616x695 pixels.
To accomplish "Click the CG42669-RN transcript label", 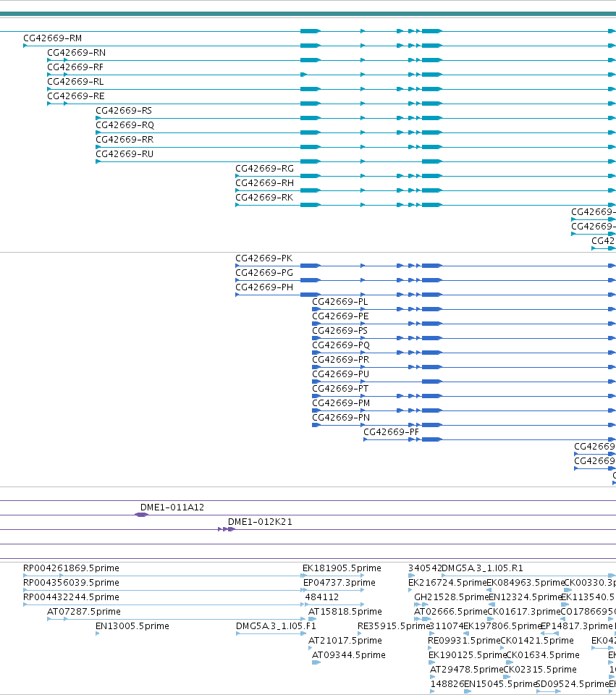I will point(76,53).
